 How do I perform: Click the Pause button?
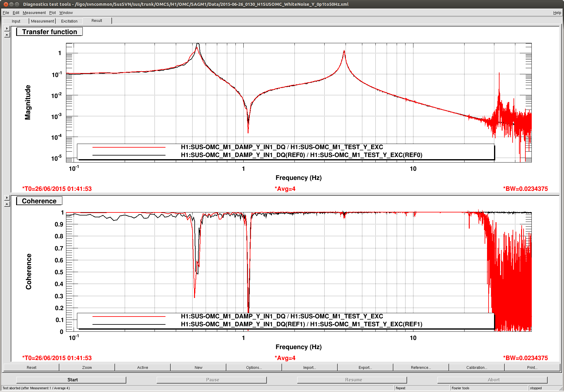(x=211, y=380)
